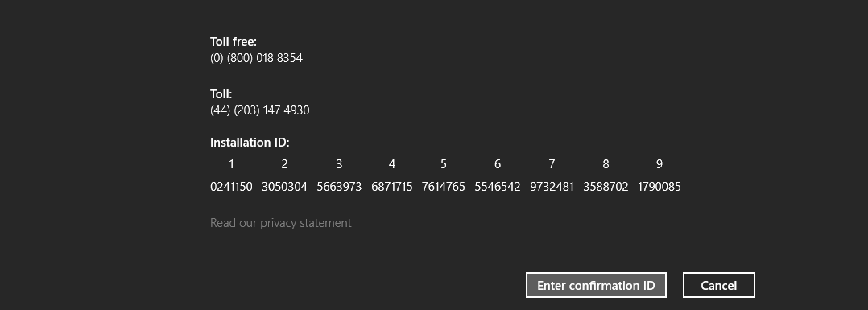Select the toll free number (0) (800) 018 8354
The image size is (868, 310).
(256, 58)
